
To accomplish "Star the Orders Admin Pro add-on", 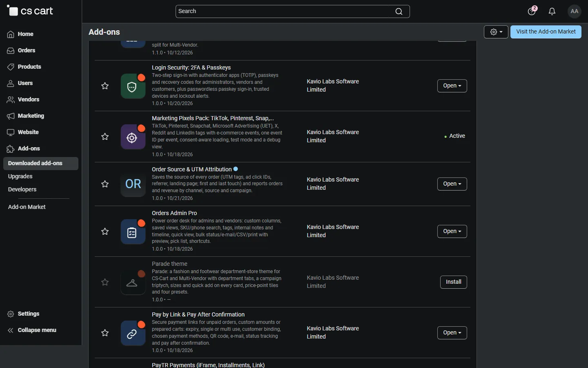I will point(105,231).
